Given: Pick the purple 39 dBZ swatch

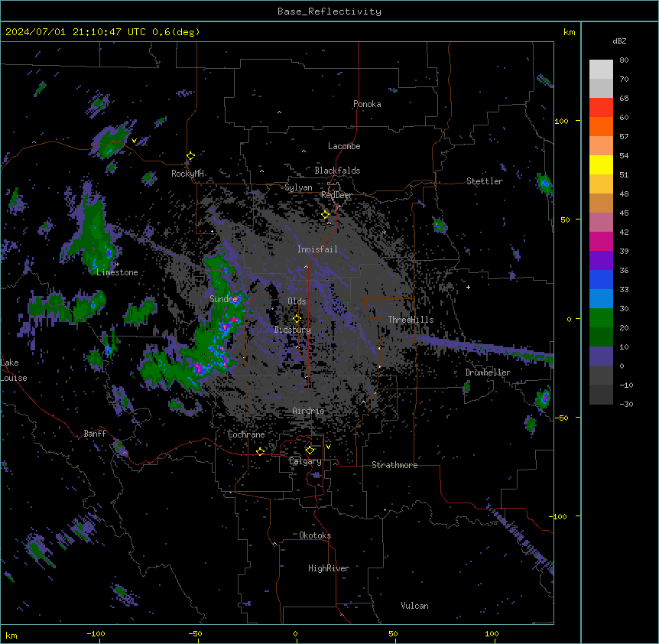Looking at the screenshot, I should (601, 261).
